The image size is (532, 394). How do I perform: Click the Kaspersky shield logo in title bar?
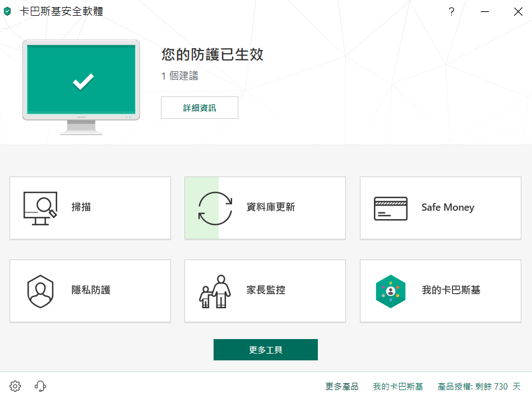coord(7,11)
